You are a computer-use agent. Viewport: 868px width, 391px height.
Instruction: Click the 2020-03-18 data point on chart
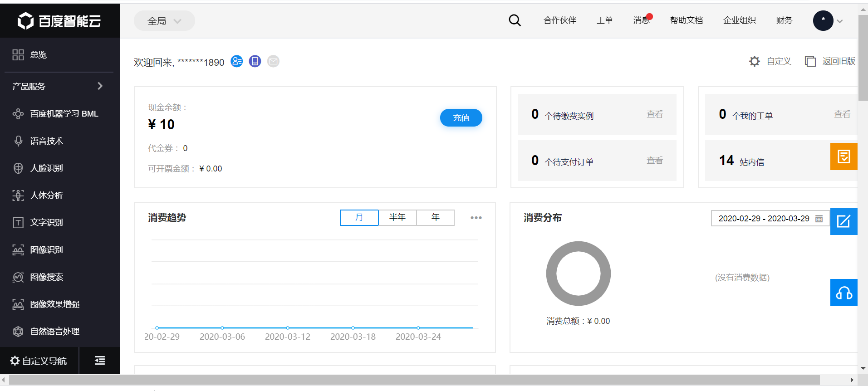[353, 327]
